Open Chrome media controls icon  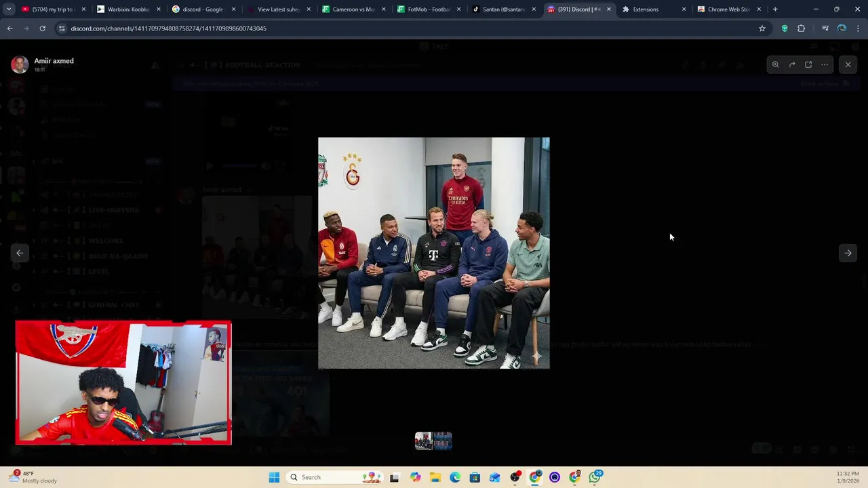point(825,28)
